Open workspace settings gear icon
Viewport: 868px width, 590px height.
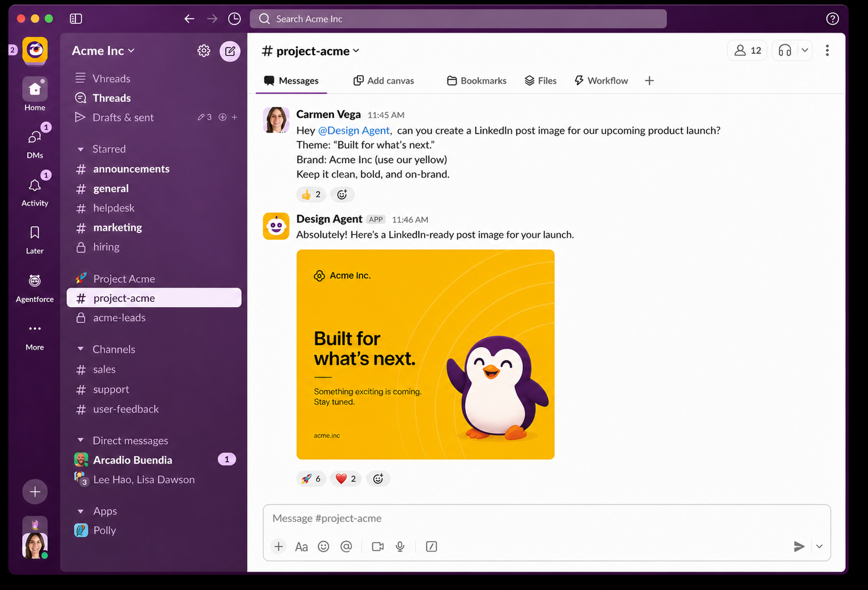click(204, 51)
